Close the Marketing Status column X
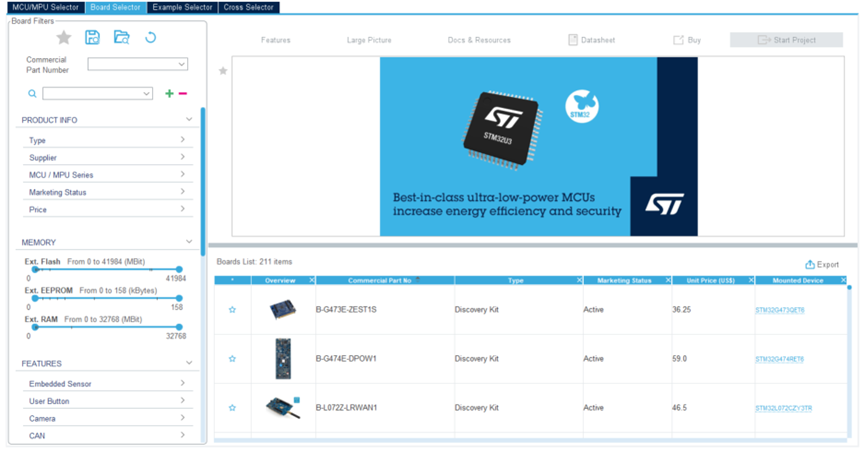This screenshot has width=865, height=453. [668, 280]
